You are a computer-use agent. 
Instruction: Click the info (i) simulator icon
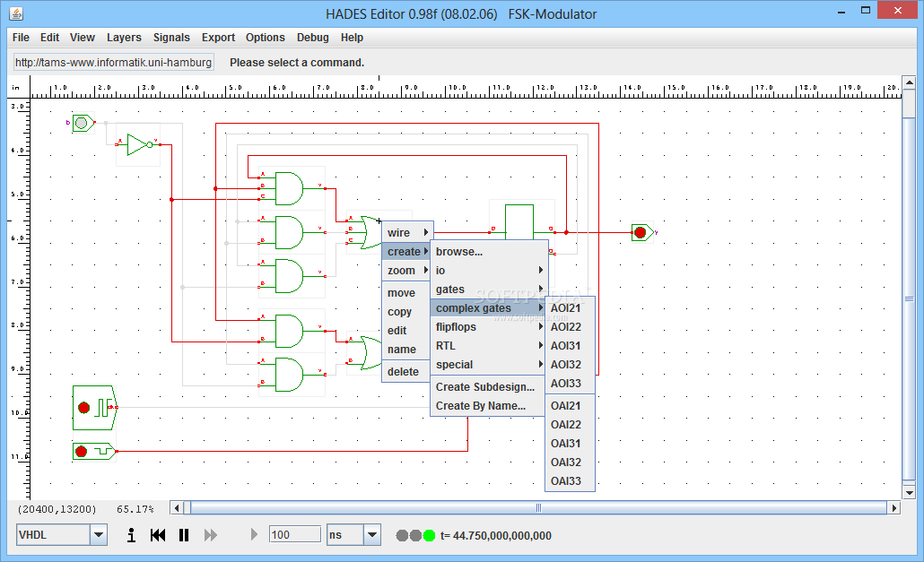click(131, 535)
